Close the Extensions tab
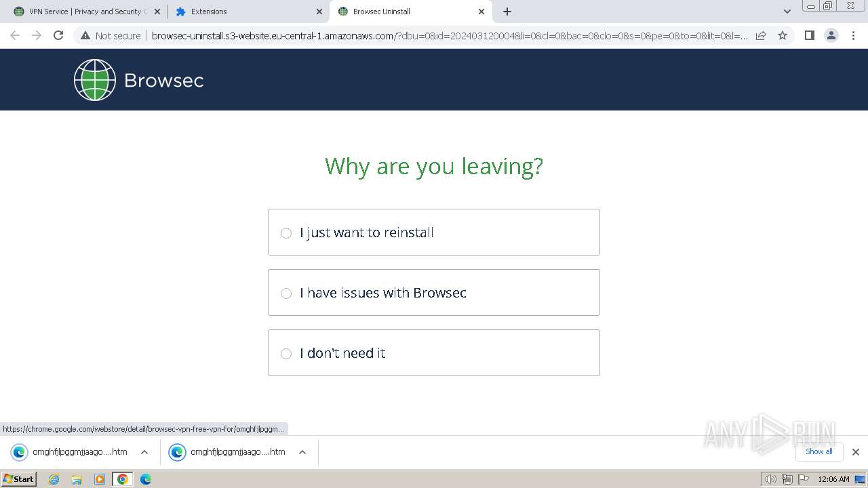The image size is (868, 488). tap(320, 12)
